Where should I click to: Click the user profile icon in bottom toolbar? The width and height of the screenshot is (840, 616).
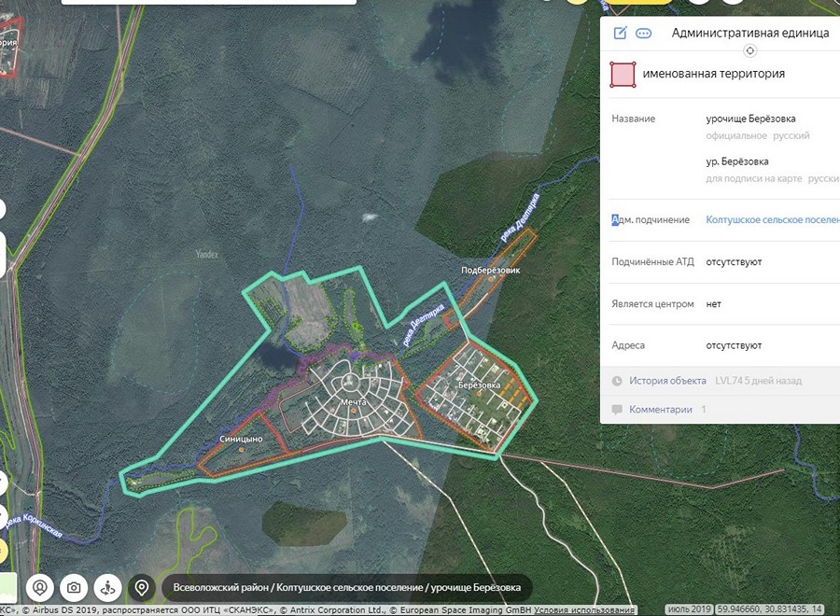[x=41, y=588]
